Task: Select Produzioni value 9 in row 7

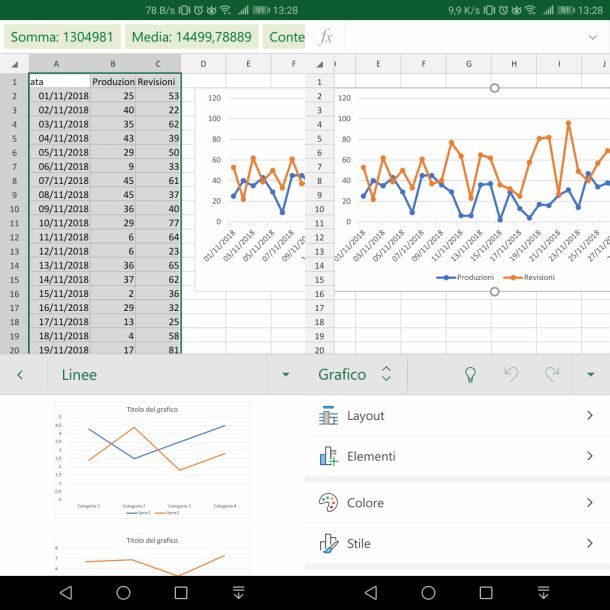Action: tap(113, 167)
